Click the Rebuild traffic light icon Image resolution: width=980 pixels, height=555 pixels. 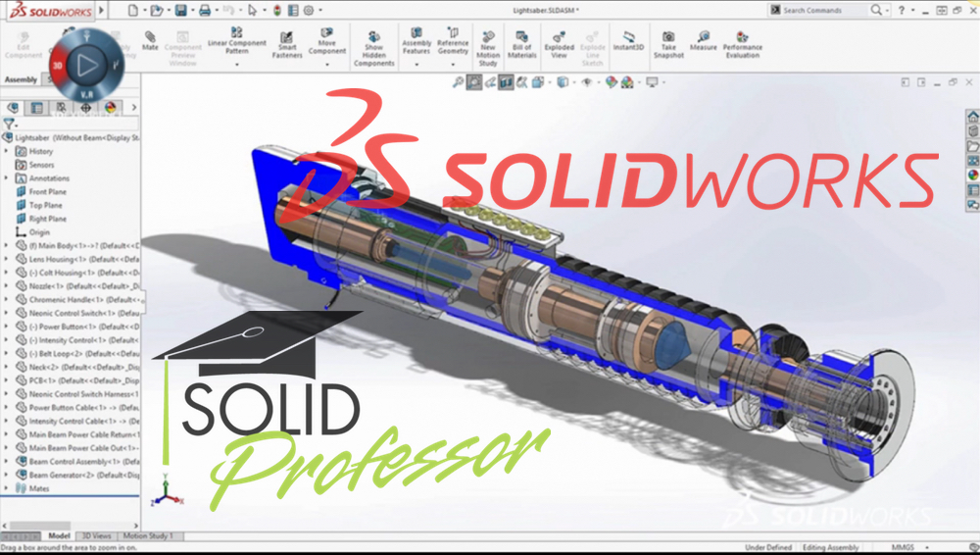[277, 10]
